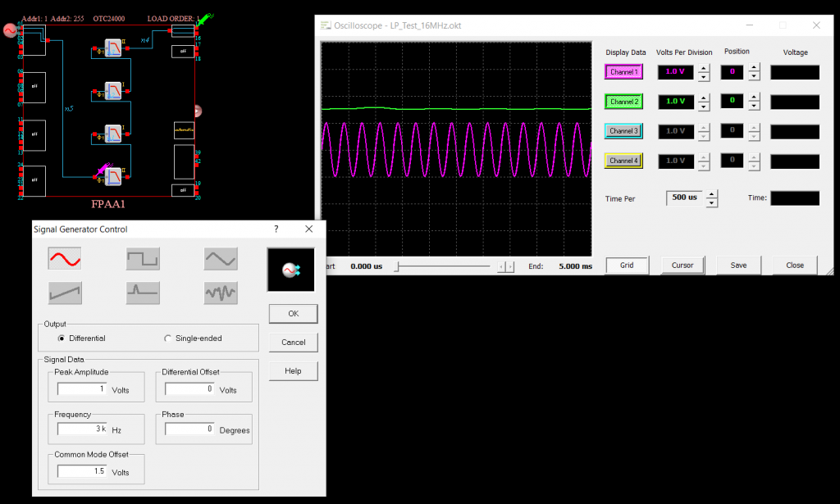
Task: Select the sawtooth ramp waveform icon
Action: pyautogui.click(x=65, y=292)
